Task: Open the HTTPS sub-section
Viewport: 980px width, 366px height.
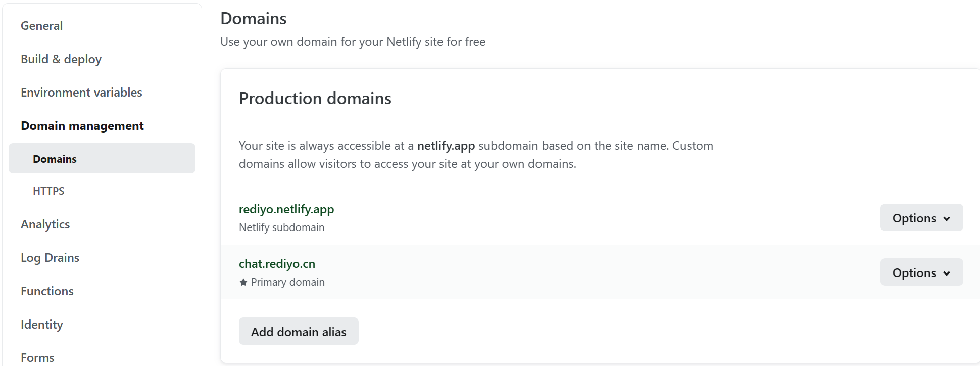Action: coord(48,191)
